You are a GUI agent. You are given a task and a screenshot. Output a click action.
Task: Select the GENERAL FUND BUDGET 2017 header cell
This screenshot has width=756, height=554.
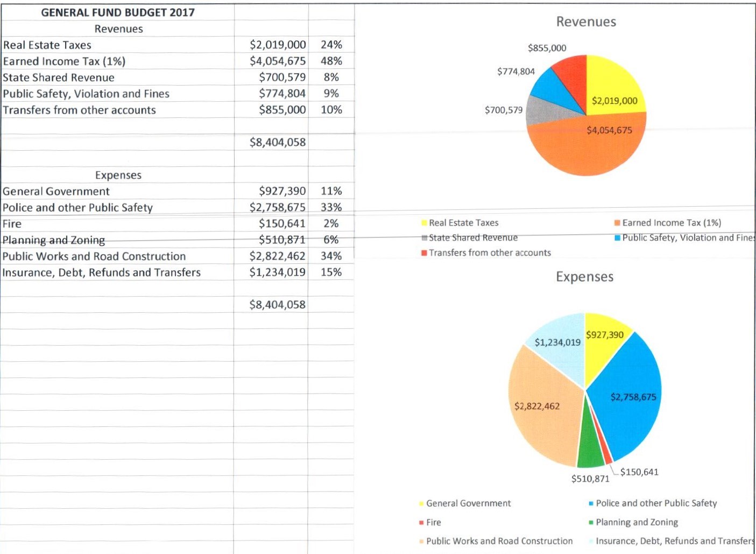118,12
